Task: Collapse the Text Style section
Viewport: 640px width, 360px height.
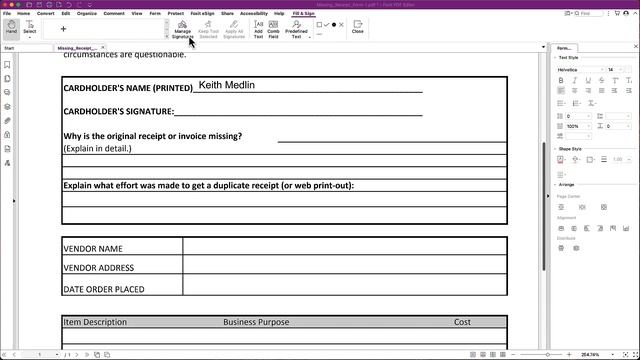Action: tap(555, 58)
